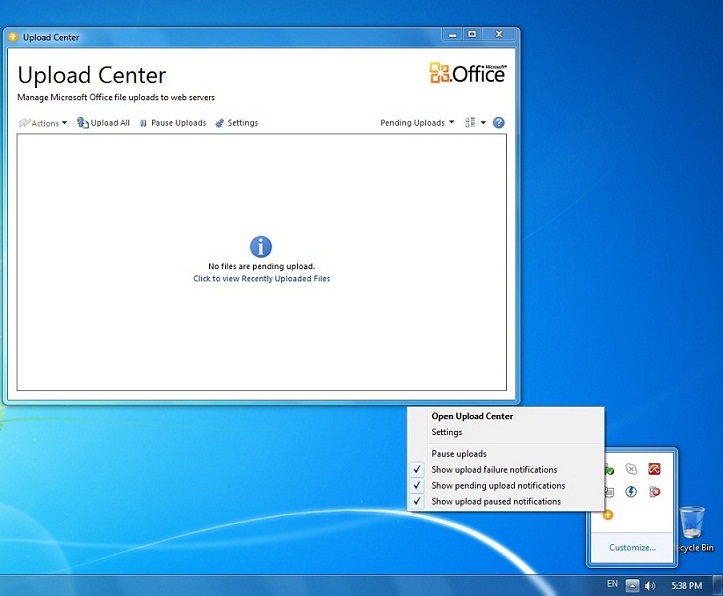Click the Skype tray icon
The height and width of the screenshot is (596, 723).
pyautogui.click(x=631, y=468)
